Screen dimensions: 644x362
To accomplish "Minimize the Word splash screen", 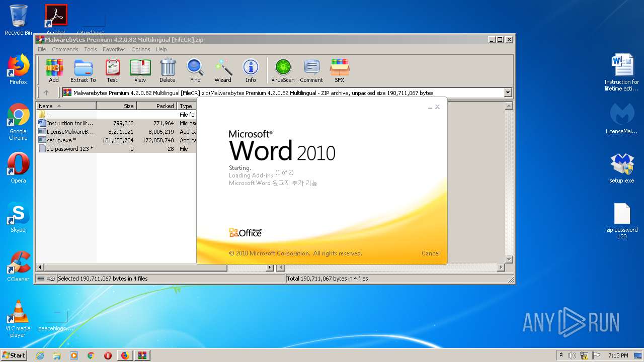I will pos(430,107).
